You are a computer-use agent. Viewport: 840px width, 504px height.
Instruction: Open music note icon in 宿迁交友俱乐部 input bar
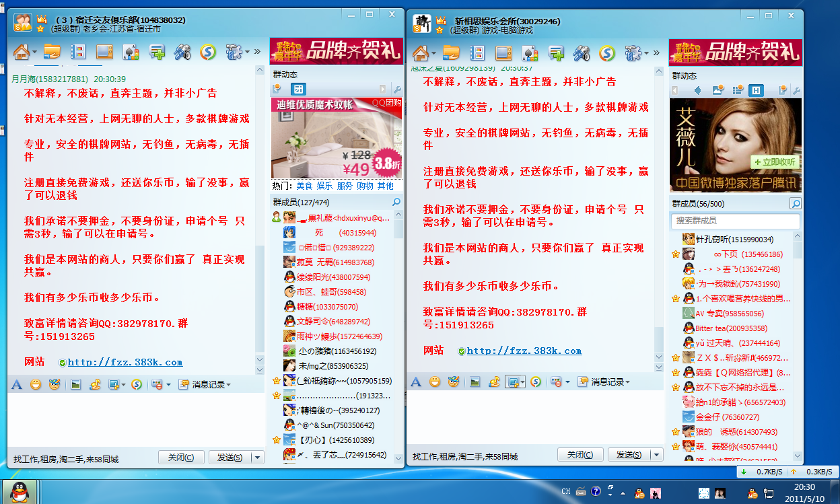pos(96,384)
